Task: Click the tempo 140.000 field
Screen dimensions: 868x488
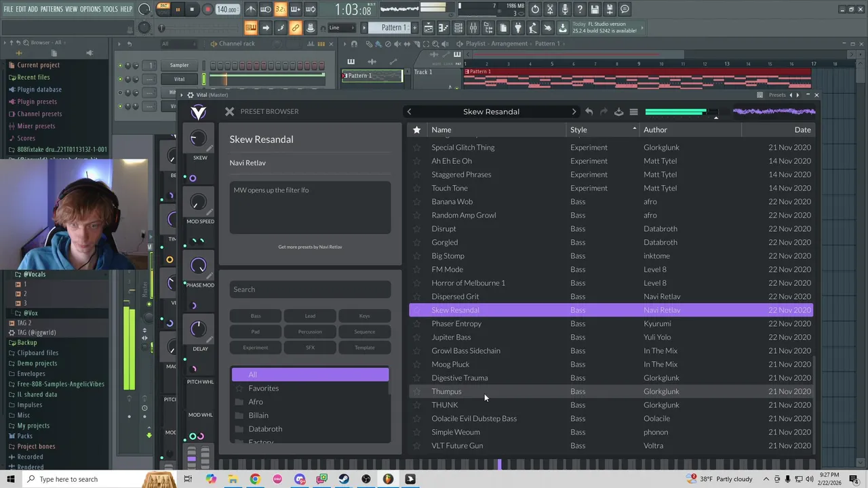Action: pos(227,9)
